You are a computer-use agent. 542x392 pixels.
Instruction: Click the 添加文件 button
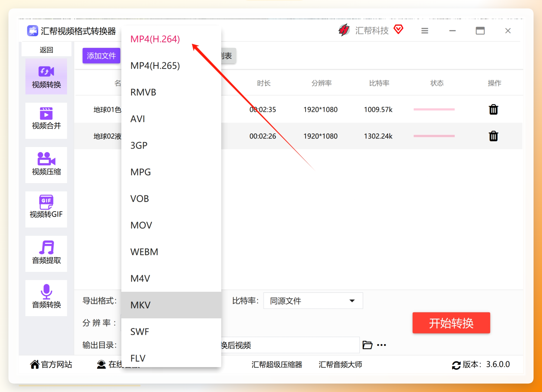click(101, 56)
